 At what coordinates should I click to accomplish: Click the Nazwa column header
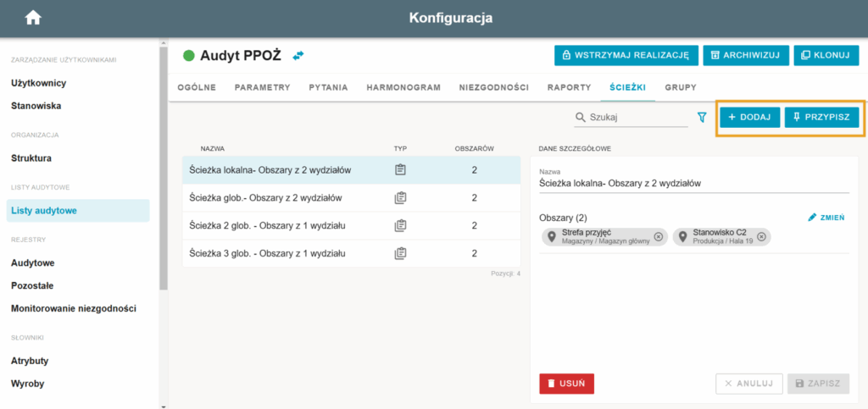pyautogui.click(x=213, y=148)
